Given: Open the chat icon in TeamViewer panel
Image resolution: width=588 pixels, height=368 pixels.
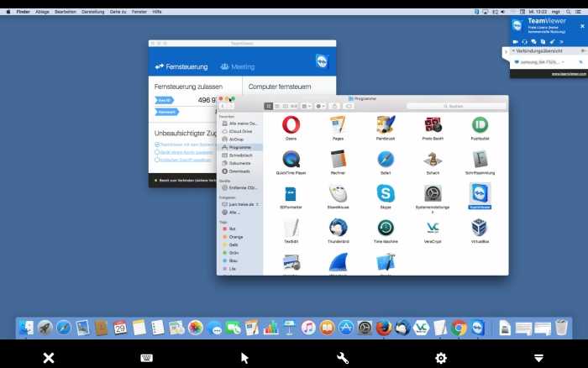Looking at the screenshot, I should 533,42.
